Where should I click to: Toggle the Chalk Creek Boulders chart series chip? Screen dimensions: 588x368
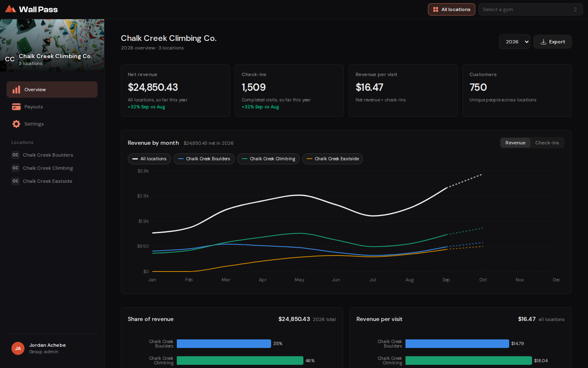(204, 159)
